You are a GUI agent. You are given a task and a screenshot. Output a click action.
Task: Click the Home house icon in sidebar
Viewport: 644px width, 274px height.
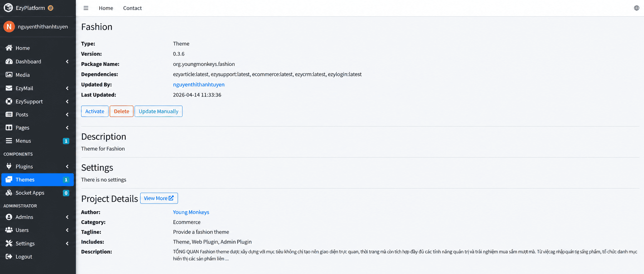9,48
